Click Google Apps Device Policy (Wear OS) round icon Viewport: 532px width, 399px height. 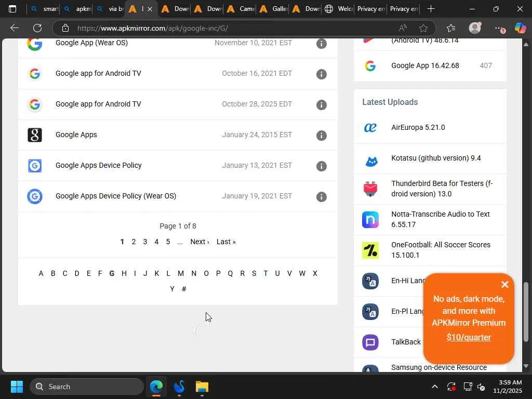tap(35, 196)
